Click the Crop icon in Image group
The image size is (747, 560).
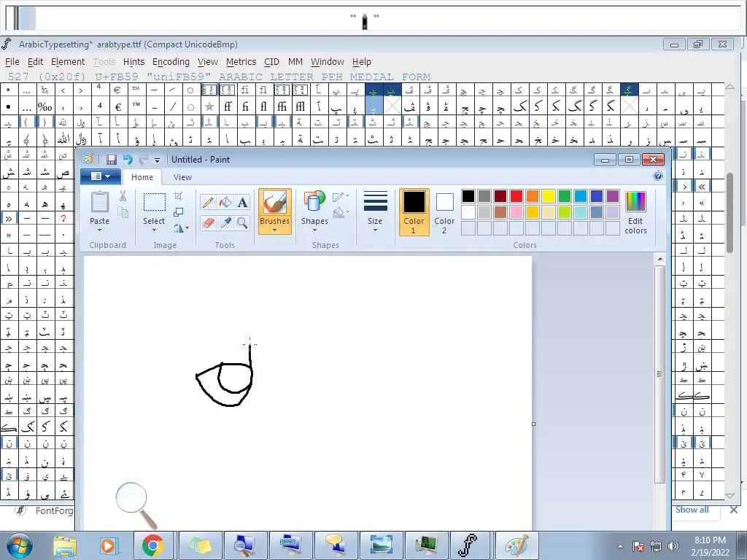click(179, 195)
